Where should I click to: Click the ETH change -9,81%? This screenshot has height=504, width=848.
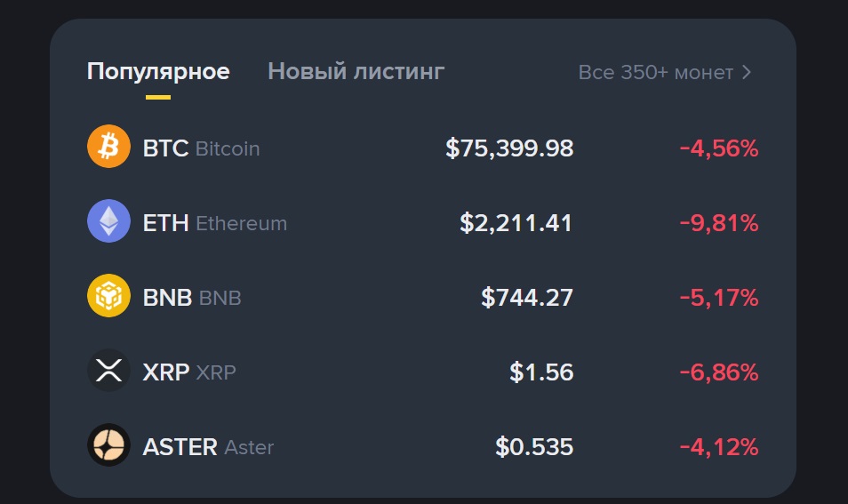719,223
